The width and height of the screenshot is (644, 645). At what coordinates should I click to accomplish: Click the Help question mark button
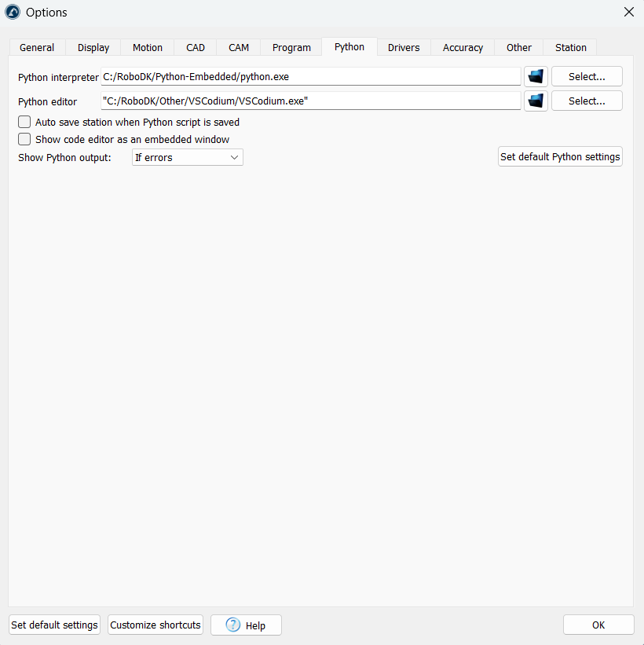click(246, 625)
